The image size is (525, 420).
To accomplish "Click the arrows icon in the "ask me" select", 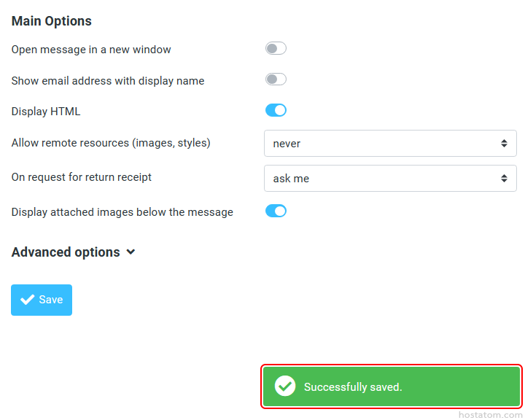I will (x=504, y=179).
